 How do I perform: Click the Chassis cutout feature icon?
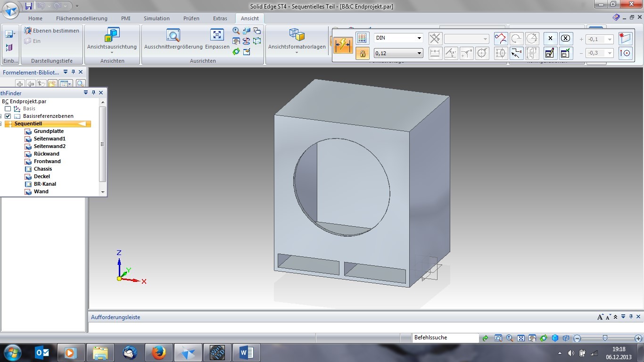pyautogui.click(x=28, y=169)
